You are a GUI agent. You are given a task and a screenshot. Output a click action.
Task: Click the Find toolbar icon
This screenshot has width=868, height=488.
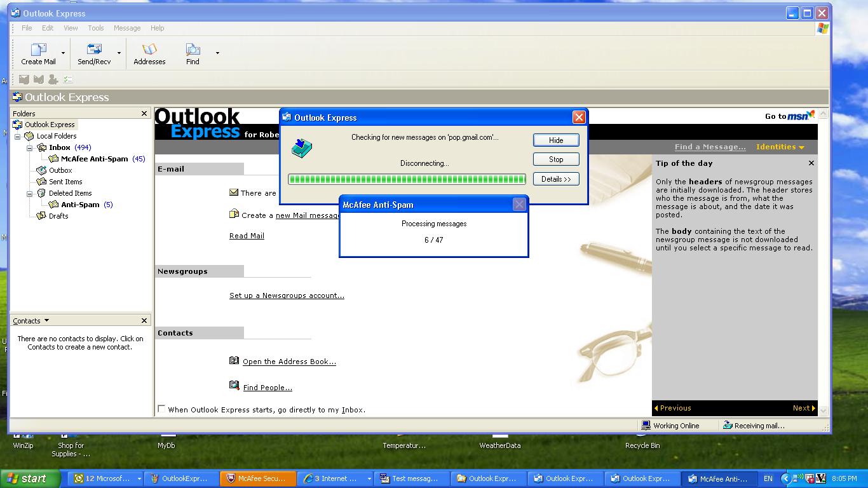coord(193,50)
